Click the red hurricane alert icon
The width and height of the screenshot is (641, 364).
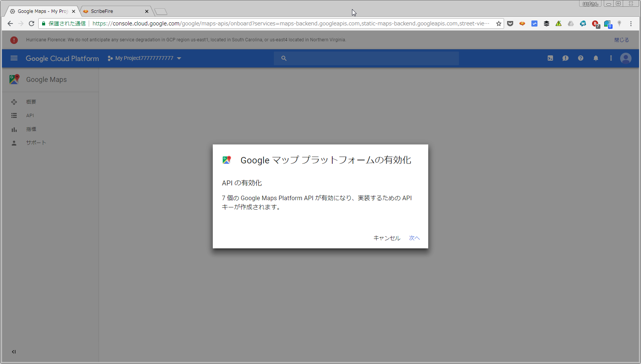[x=14, y=40]
